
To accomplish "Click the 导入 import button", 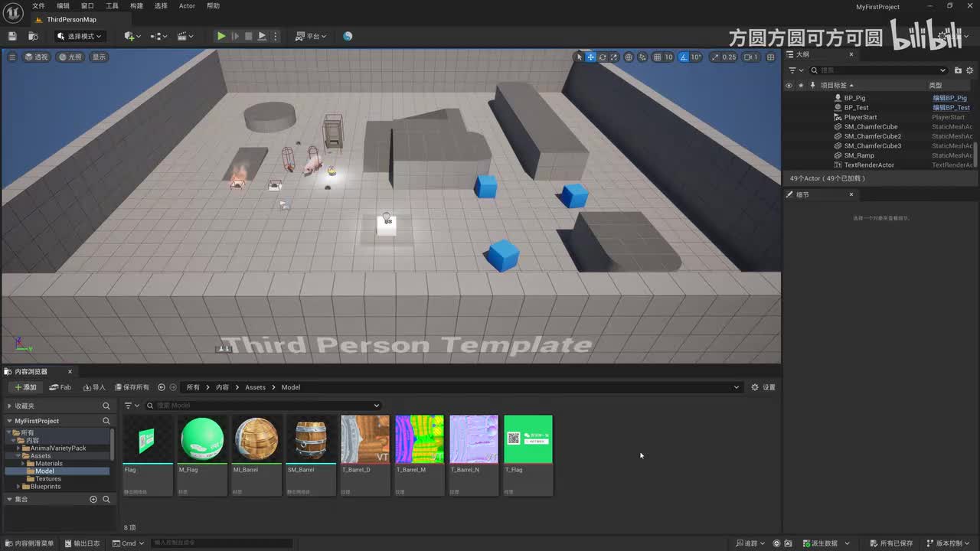I will click(94, 387).
